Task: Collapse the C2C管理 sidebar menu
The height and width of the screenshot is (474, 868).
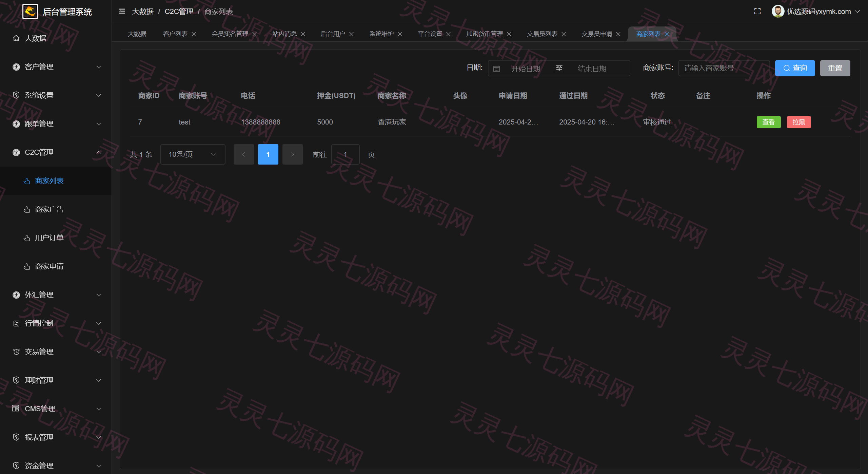Action: coord(56,152)
